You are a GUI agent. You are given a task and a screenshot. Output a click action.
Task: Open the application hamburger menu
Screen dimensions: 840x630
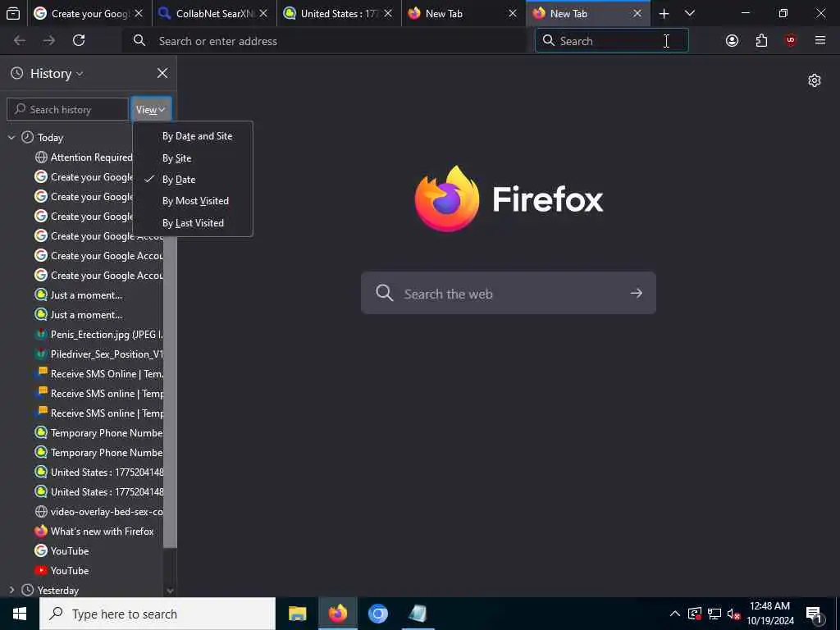point(820,40)
